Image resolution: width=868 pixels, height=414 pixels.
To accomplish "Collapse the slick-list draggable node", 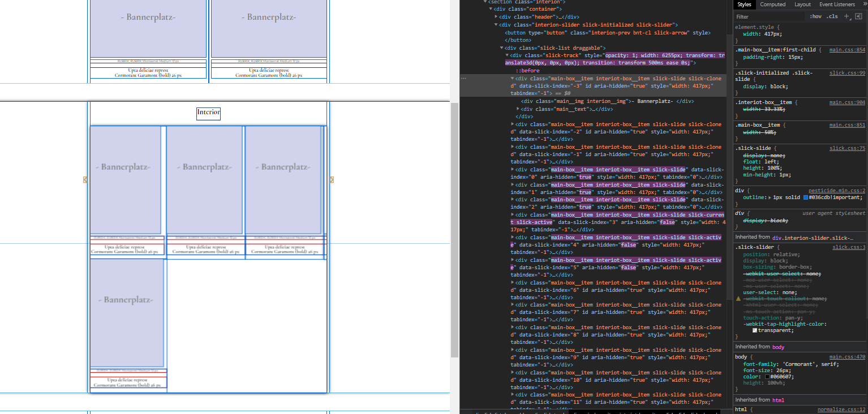I will (x=501, y=48).
